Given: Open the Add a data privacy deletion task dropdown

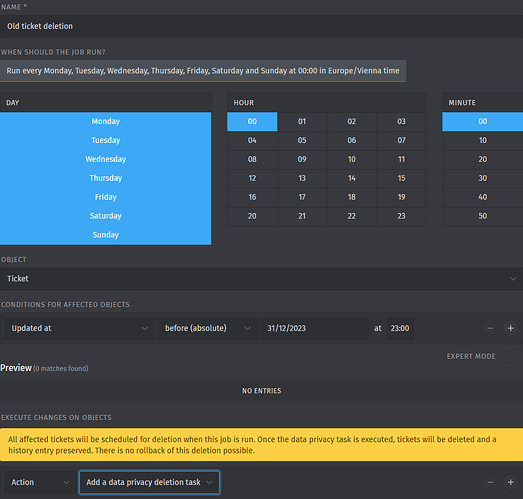Looking at the screenshot, I should 149,482.
